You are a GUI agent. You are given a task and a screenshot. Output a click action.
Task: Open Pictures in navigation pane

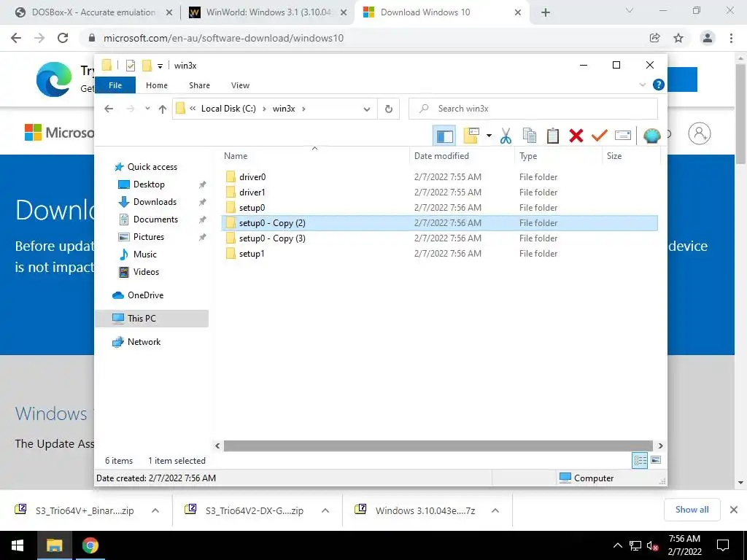coord(149,237)
